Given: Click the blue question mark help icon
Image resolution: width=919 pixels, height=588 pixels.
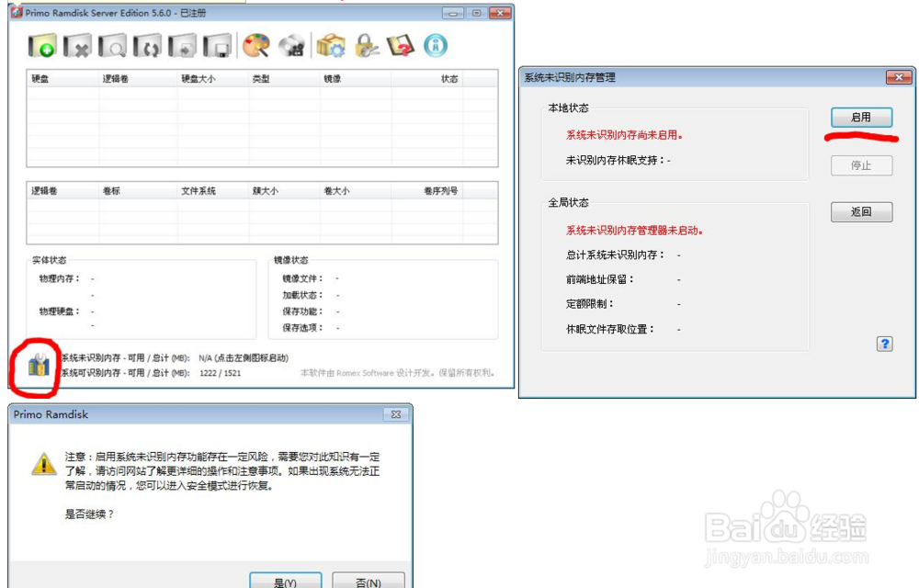Looking at the screenshot, I should click(x=884, y=344).
